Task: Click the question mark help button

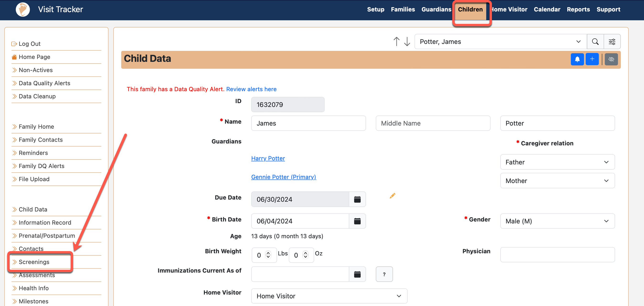Action: tap(384, 274)
